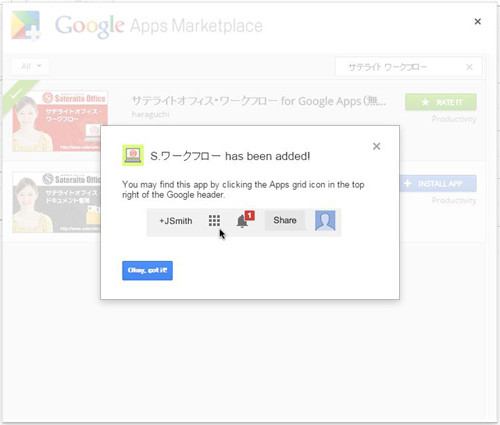Open the gray ドキュメント管理 app thumbnail
The height and width of the screenshot is (425, 500).
pos(57,202)
